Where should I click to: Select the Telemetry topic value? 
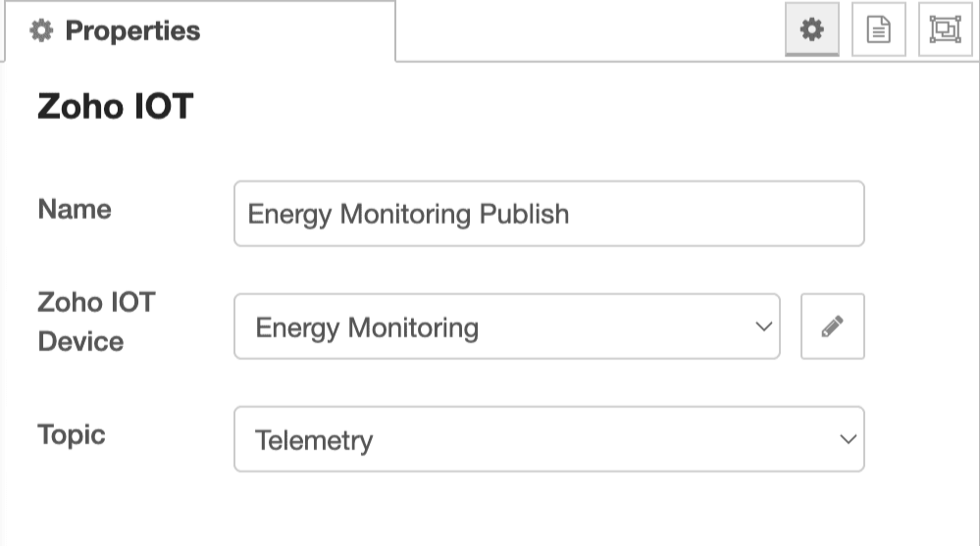click(x=314, y=440)
